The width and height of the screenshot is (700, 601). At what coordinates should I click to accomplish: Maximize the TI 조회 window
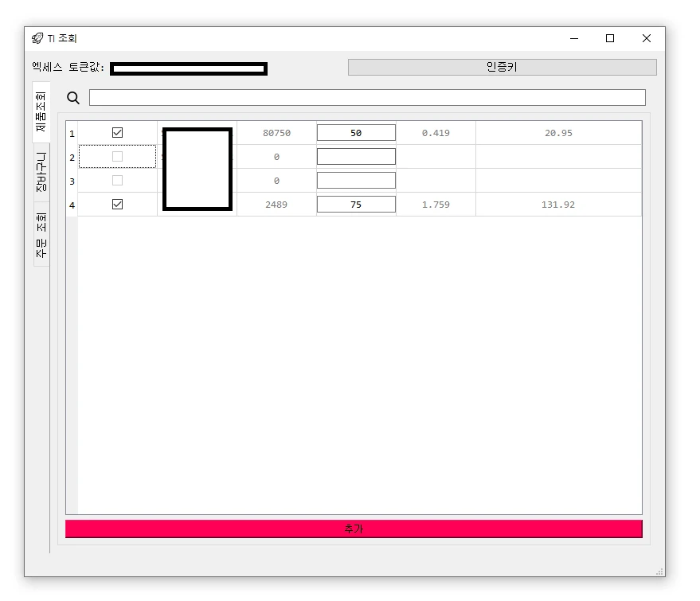tap(610, 38)
